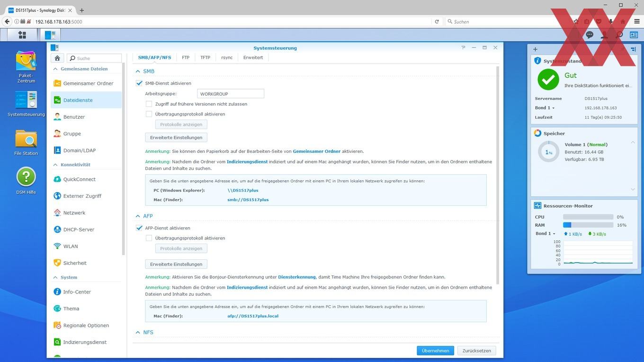Follow the Diensterkennung link
Image resolution: width=644 pixels, height=362 pixels.
point(297,277)
